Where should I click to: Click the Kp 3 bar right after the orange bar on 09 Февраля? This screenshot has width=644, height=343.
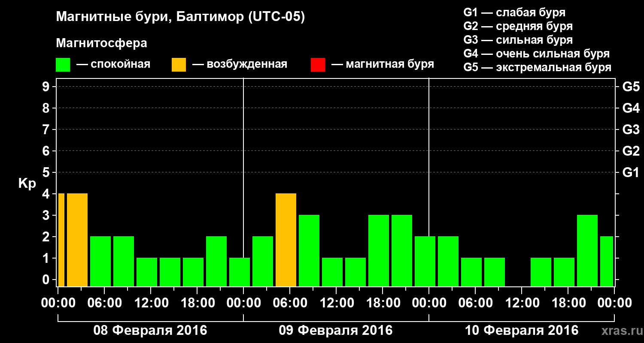(309, 250)
